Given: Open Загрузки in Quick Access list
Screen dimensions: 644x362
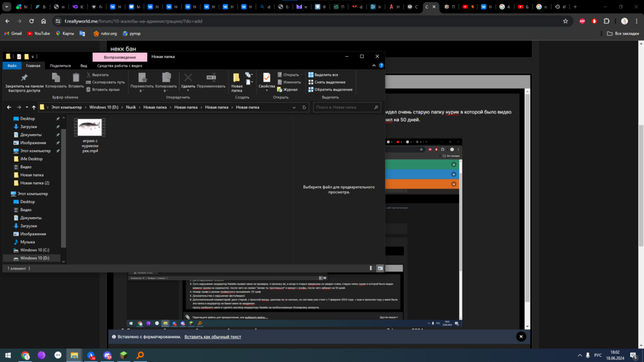Looking at the screenshot, I should 28,126.
